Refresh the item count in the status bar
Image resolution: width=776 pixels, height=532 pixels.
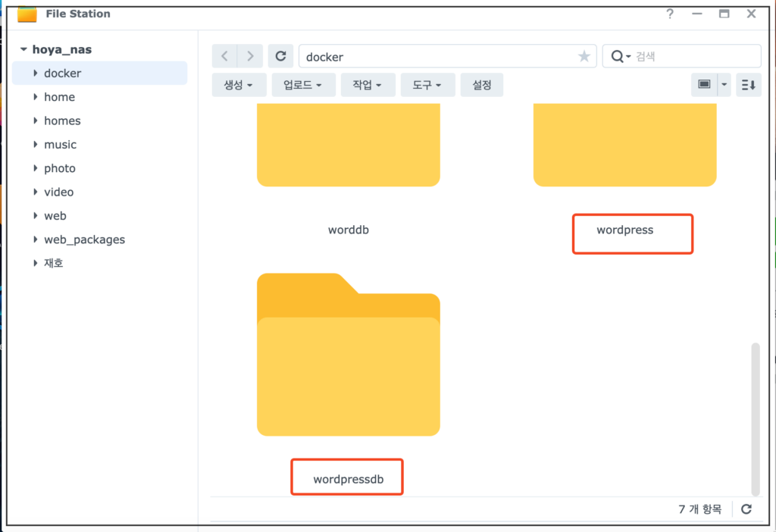pos(746,509)
